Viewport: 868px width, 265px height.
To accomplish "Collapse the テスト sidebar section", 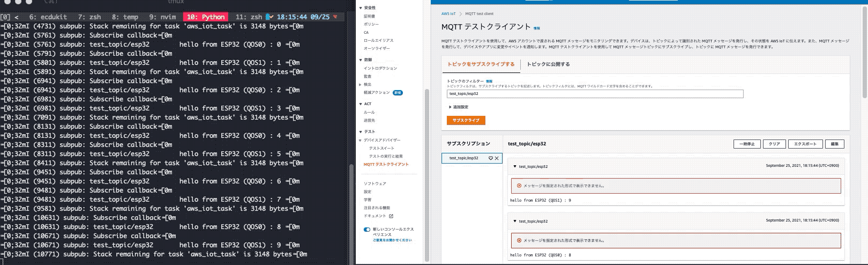I will 361,132.
